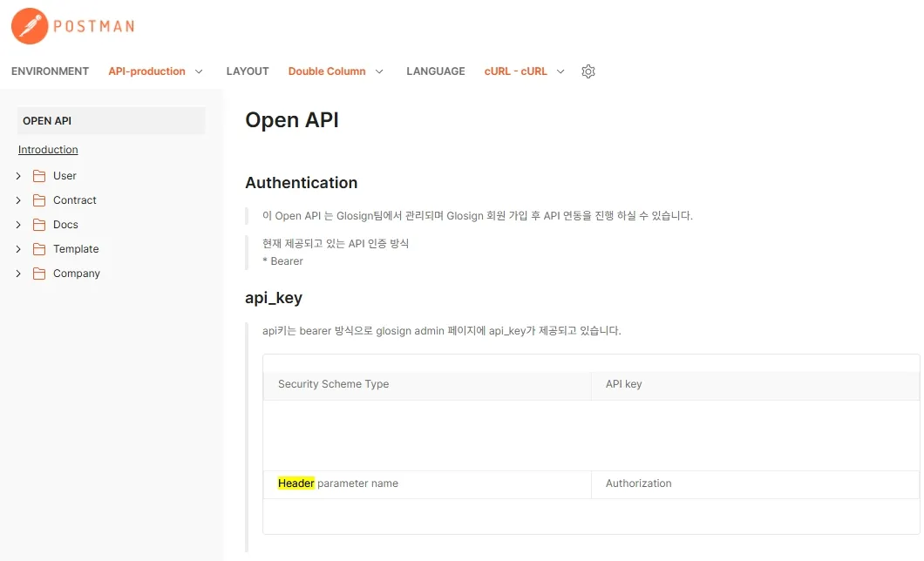Image resolution: width=924 pixels, height=561 pixels.
Task: Click the User folder icon
Action: point(39,175)
